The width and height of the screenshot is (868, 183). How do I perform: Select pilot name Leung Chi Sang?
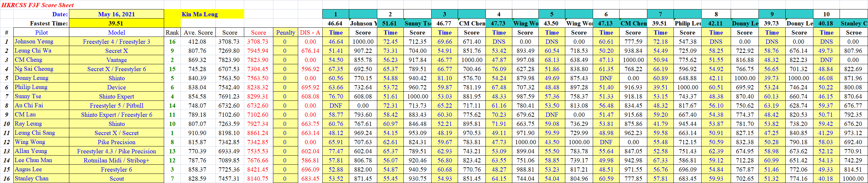click(x=35, y=133)
